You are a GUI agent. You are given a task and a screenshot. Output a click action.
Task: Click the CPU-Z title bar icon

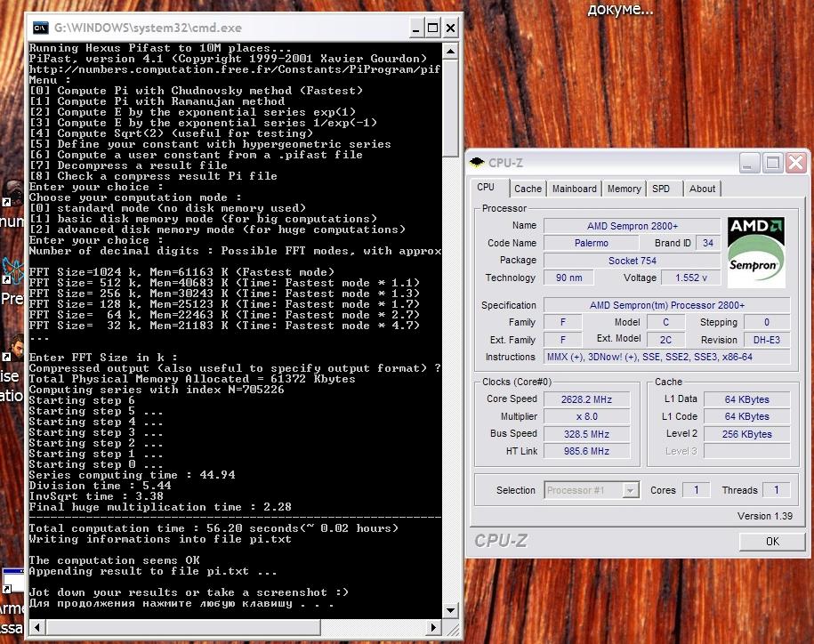[x=476, y=163]
